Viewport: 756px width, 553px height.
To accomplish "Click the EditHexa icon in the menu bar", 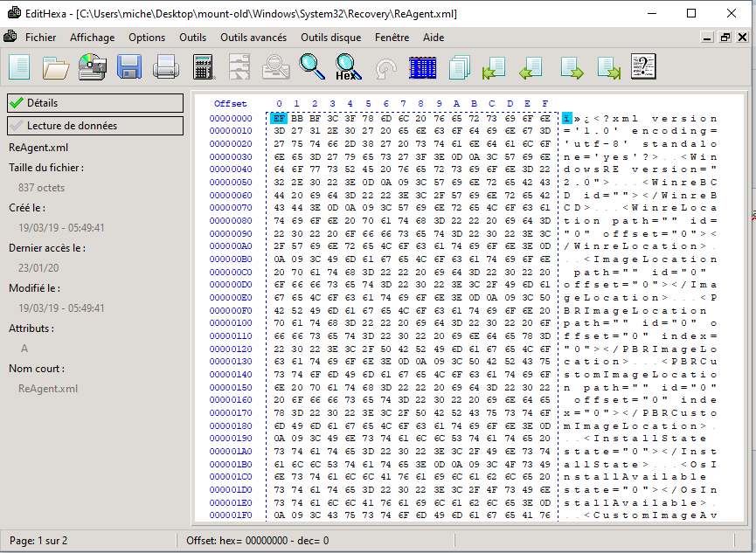I will [x=10, y=37].
